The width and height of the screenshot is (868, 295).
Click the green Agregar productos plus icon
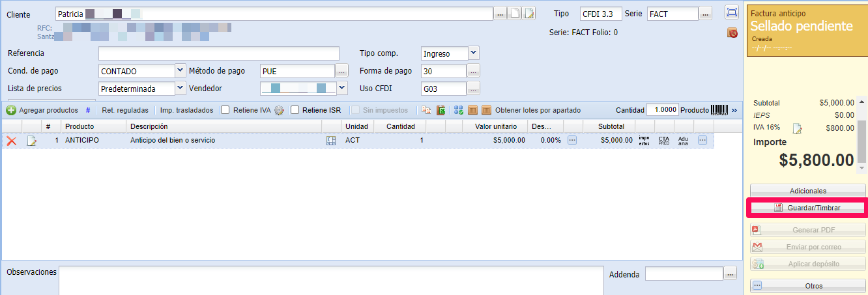click(10, 110)
